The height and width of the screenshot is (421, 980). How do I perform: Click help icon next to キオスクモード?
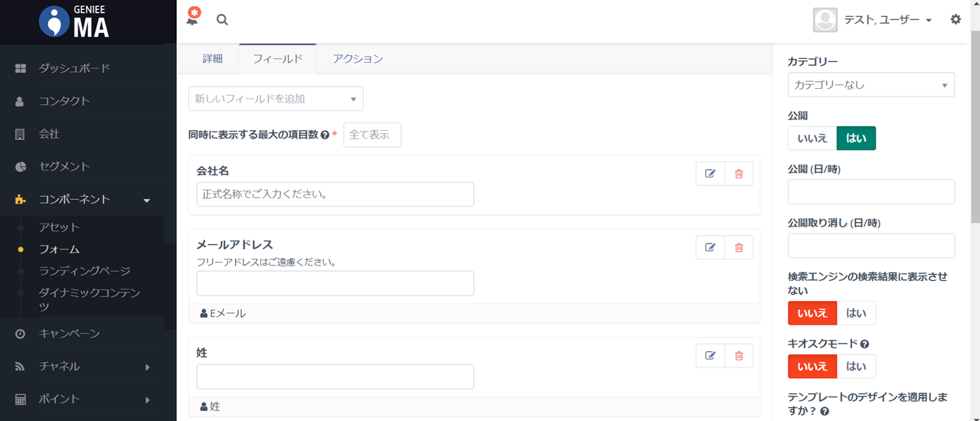(x=864, y=344)
